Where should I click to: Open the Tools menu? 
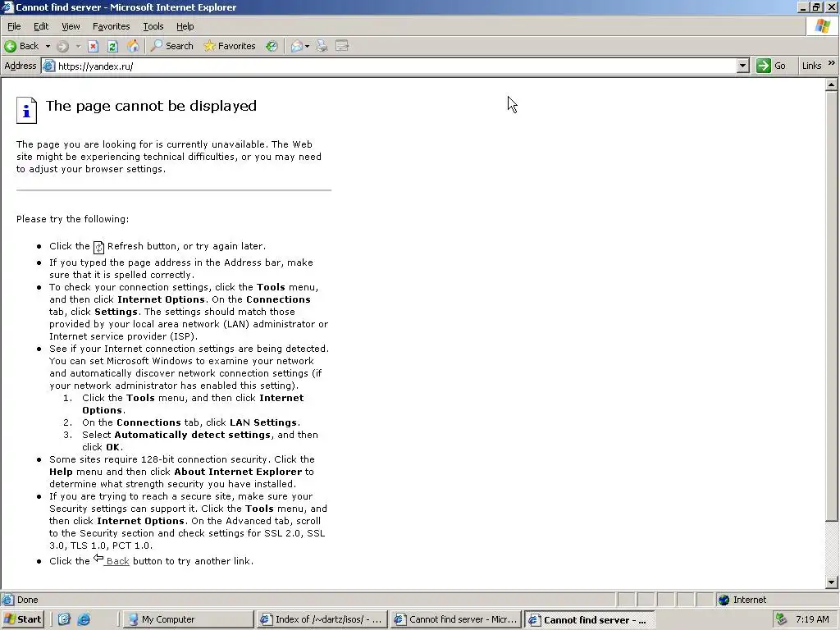tap(153, 26)
